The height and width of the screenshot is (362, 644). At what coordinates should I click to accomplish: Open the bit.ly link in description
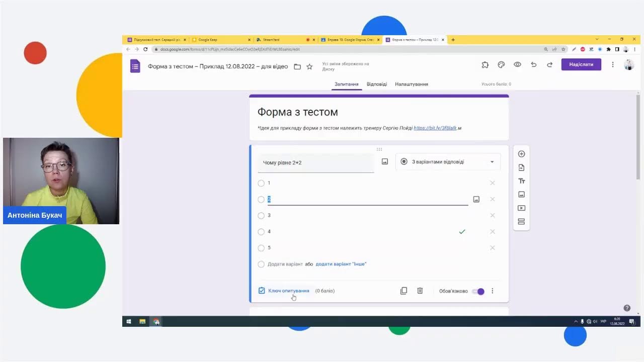pyautogui.click(x=435, y=128)
